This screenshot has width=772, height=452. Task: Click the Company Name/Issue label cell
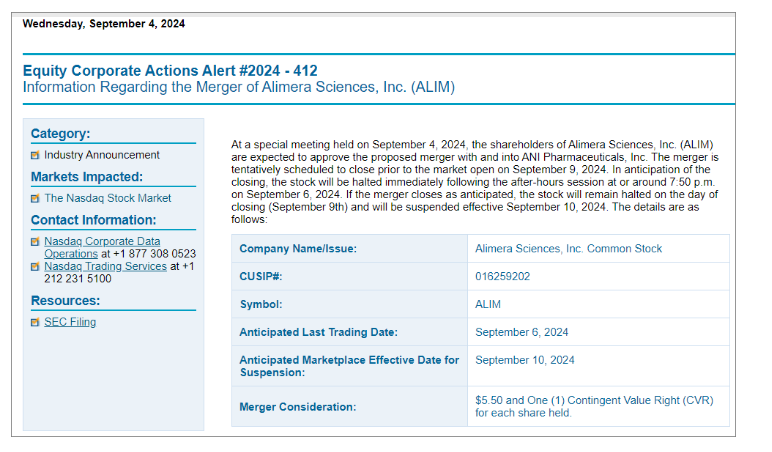pyautogui.click(x=349, y=249)
